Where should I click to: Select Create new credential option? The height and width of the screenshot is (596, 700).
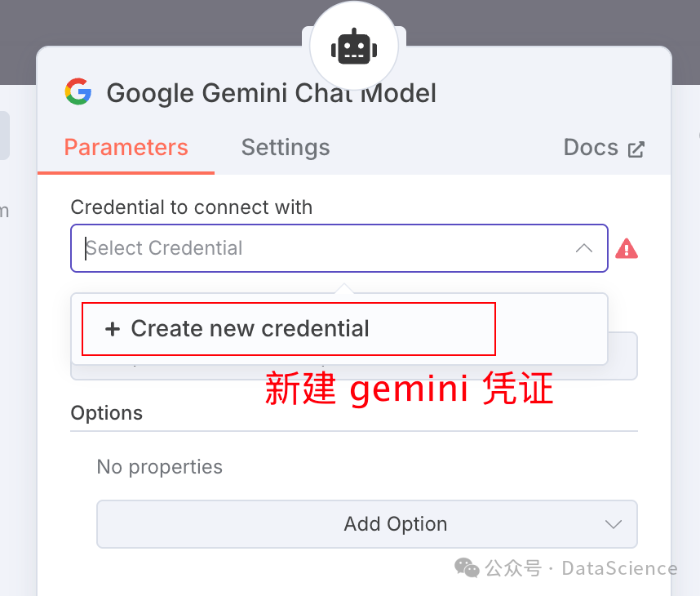click(x=289, y=329)
